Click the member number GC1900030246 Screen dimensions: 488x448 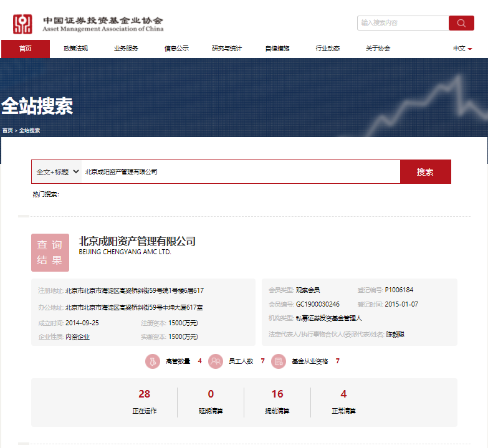[x=318, y=304]
